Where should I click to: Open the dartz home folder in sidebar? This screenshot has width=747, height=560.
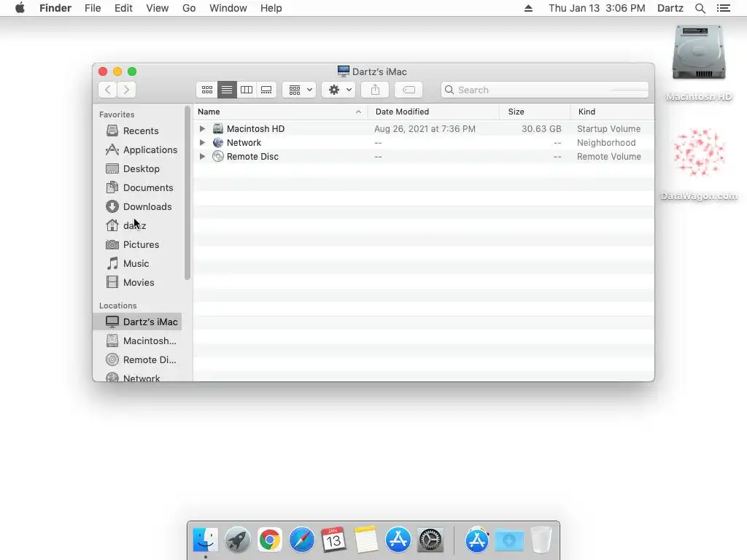137,225
